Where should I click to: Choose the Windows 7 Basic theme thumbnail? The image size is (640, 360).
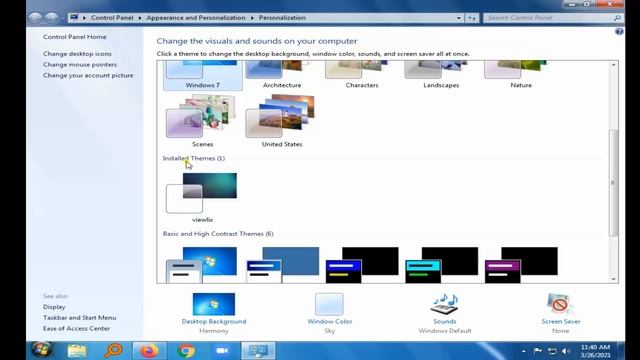(x=202, y=264)
